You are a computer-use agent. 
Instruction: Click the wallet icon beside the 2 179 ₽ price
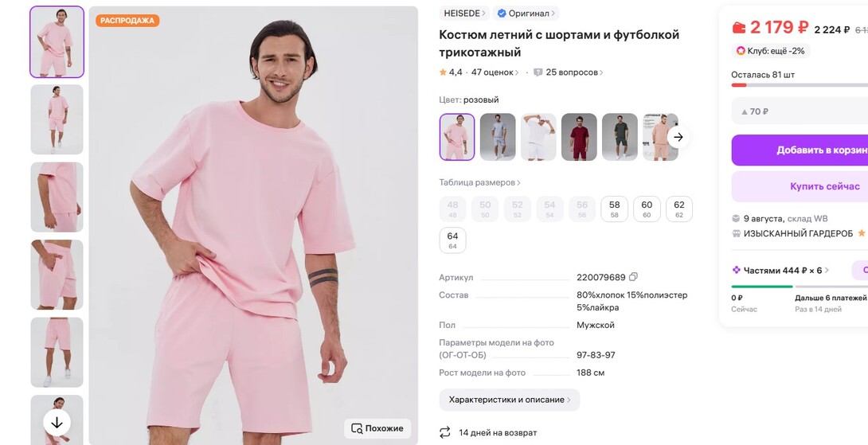739,28
